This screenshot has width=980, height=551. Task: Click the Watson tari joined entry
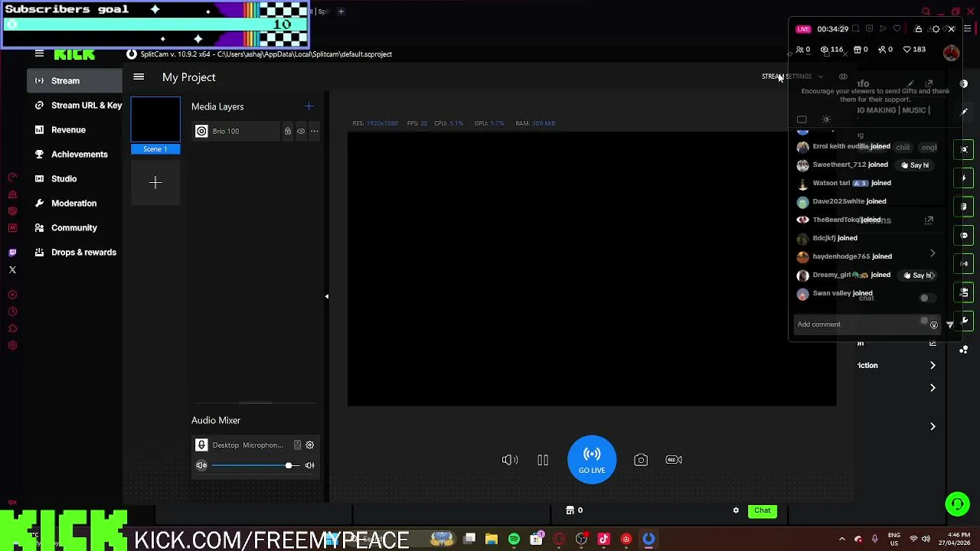pos(844,183)
